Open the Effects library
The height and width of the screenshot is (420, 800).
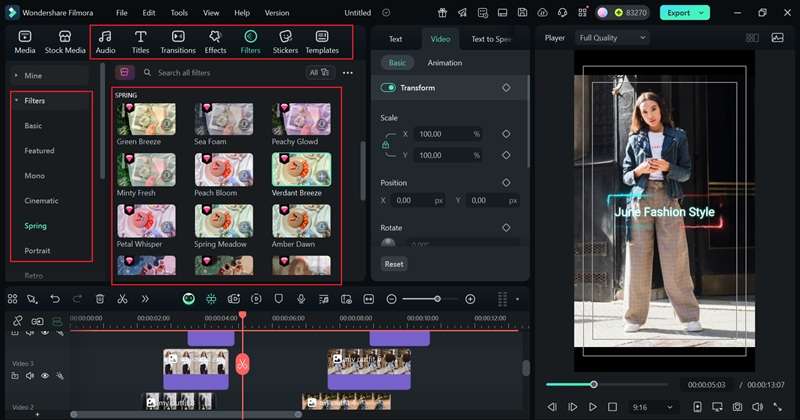click(x=215, y=42)
